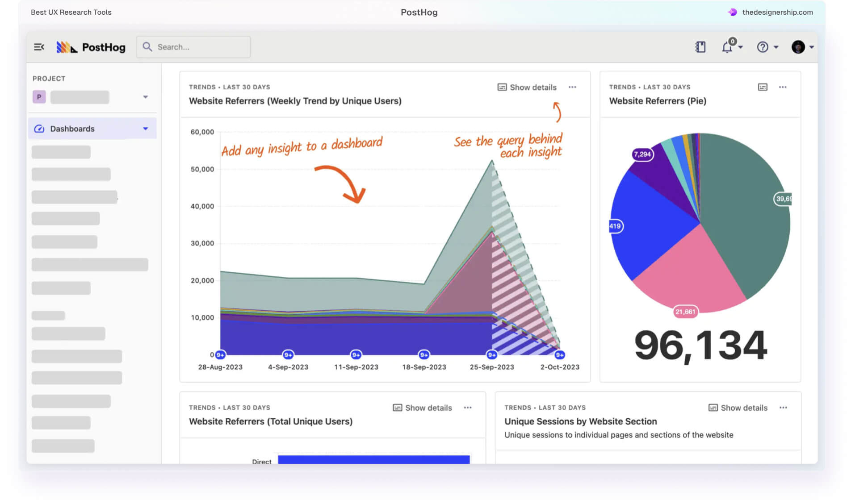
Task: Click the Dashboards compass icon
Action: click(x=39, y=129)
